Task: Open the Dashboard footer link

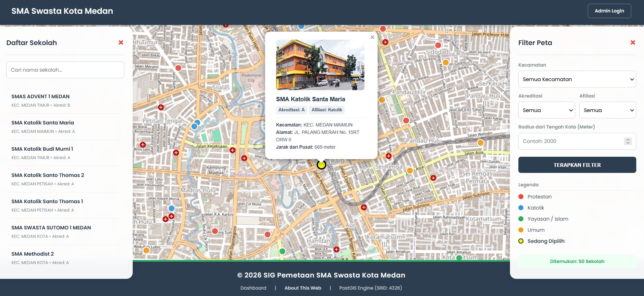Action: click(253, 288)
